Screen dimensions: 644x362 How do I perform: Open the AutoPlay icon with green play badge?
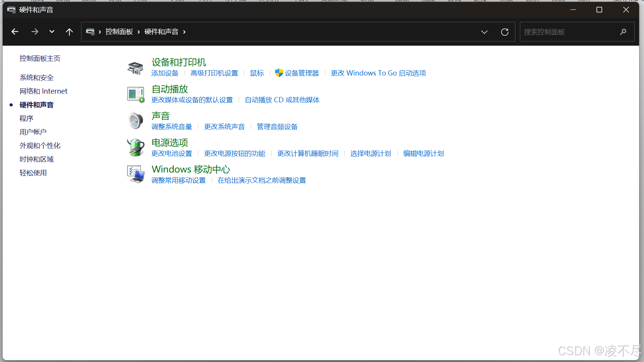click(x=136, y=95)
